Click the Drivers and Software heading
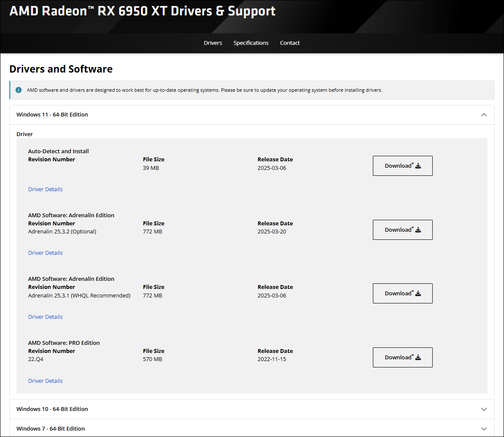Viewport: 504px width, 437px height. 61,69
